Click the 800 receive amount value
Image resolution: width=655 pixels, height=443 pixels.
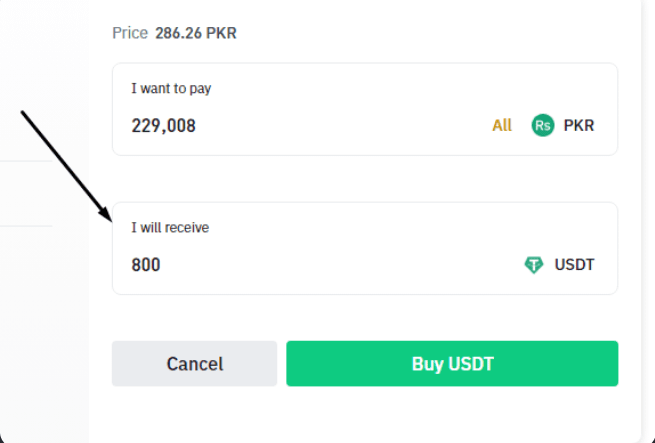146,265
